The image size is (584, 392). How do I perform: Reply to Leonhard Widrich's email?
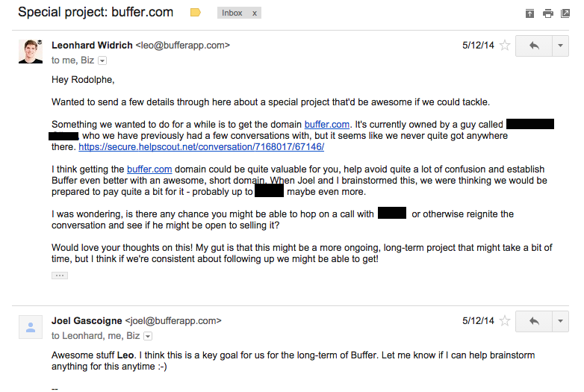534,46
